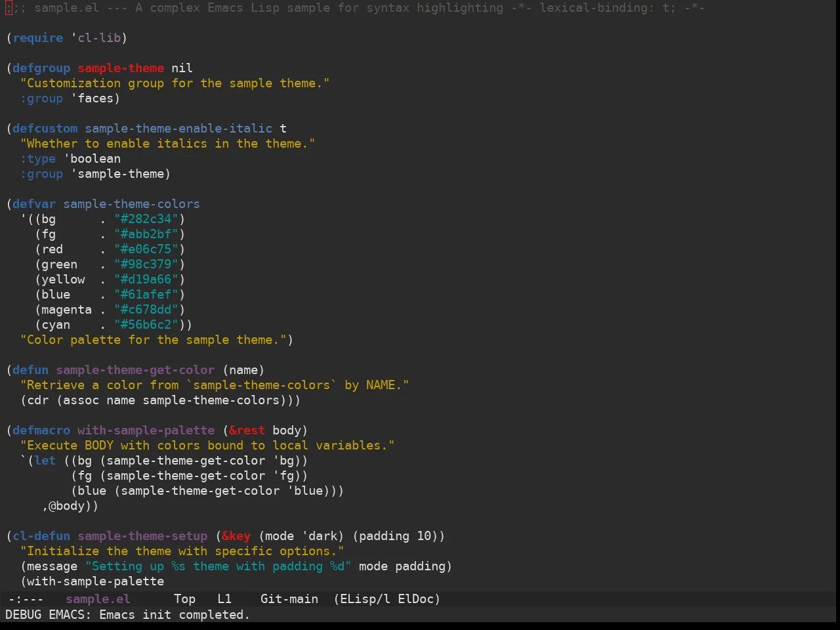The image size is (840, 630).
Task: Click the :type keyword
Action: [38, 159]
